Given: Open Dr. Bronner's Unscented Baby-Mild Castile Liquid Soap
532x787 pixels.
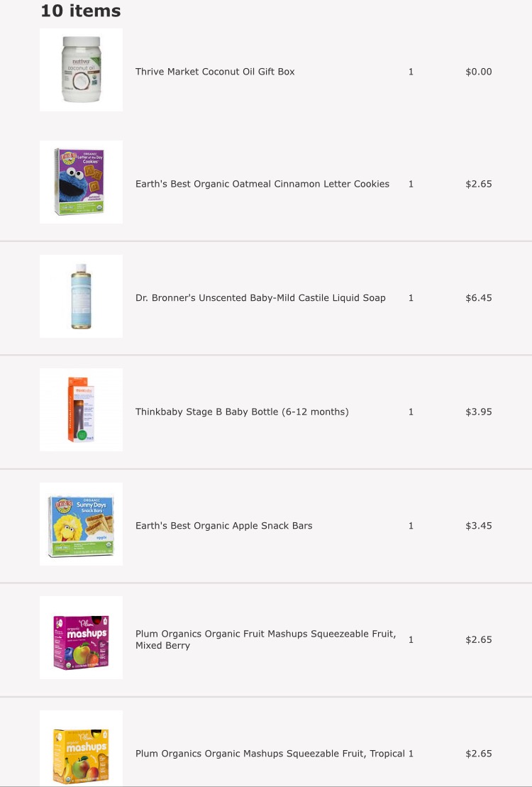Looking at the screenshot, I should tap(260, 298).
